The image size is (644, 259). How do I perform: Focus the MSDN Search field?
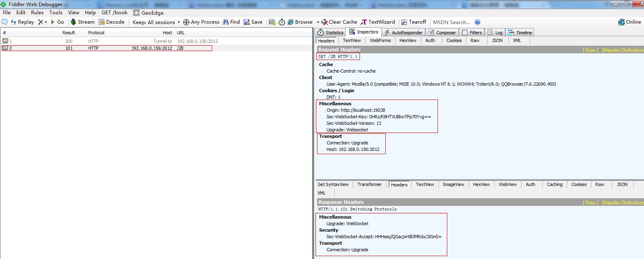coord(451,22)
